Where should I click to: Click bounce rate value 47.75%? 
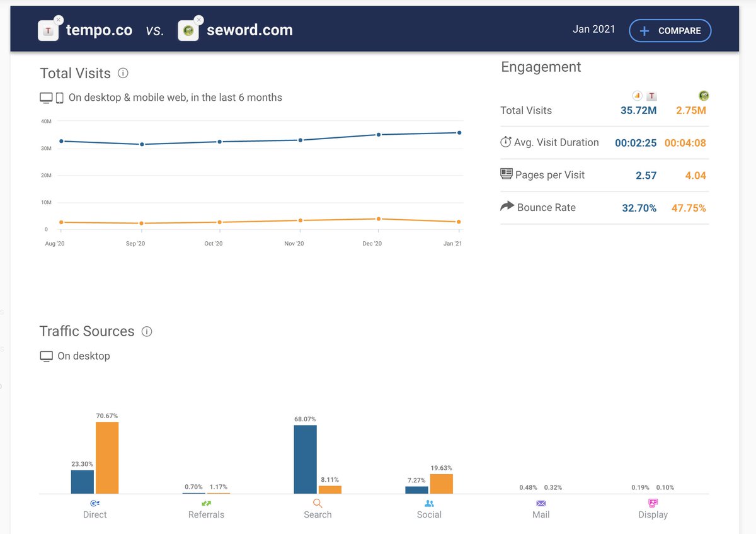click(x=689, y=208)
